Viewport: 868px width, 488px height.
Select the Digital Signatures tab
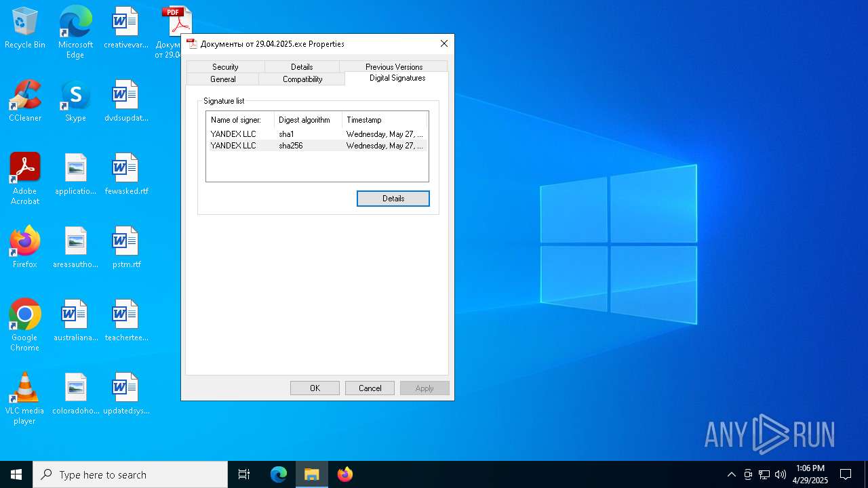pyautogui.click(x=397, y=78)
